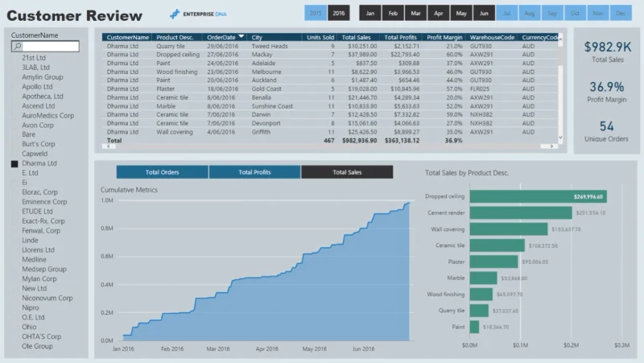The height and width of the screenshot is (363, 644).
Task: Click the OrderDate sort arrow in table header
Action: [241, 37]
